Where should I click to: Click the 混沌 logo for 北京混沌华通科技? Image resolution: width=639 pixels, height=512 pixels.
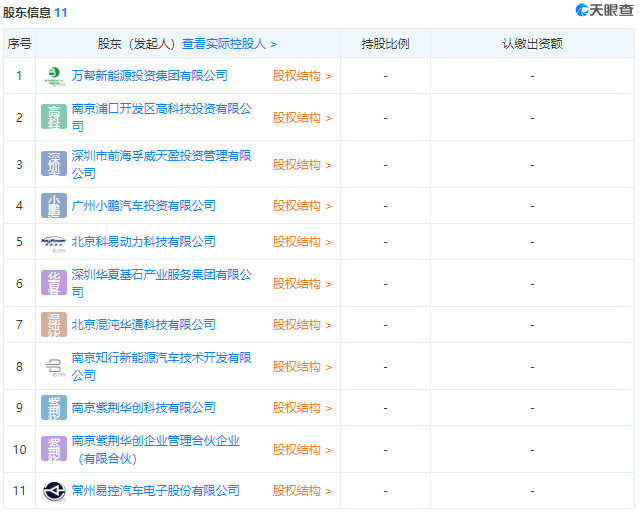pyautogui.click(x=54, y=324)
